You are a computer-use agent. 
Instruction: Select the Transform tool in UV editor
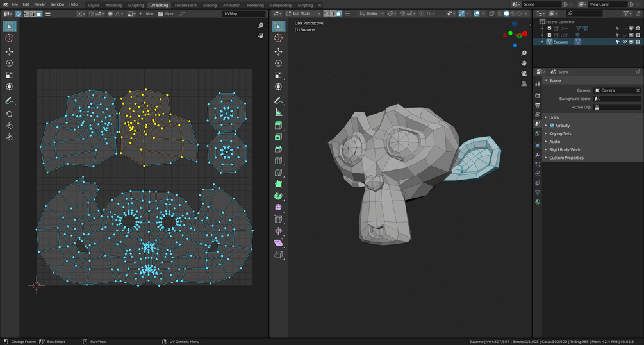9,87
